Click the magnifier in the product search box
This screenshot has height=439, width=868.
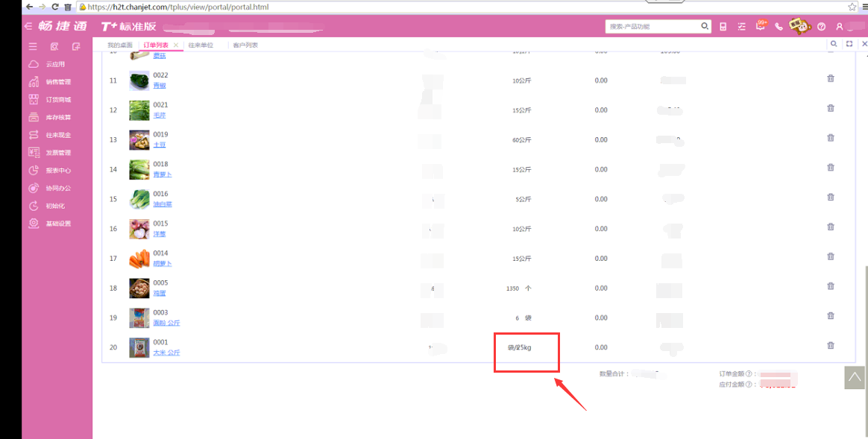[x=705, y=26]
